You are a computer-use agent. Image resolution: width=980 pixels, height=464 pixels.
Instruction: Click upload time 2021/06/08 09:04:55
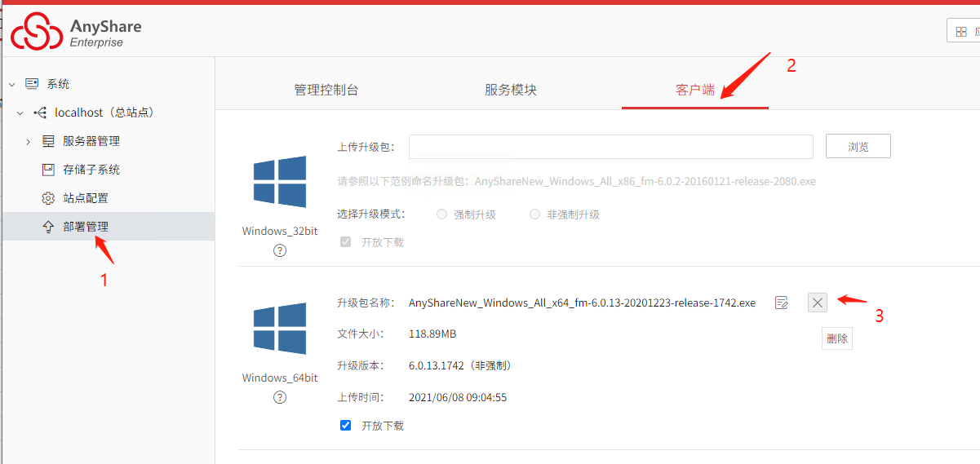[458, 397]
